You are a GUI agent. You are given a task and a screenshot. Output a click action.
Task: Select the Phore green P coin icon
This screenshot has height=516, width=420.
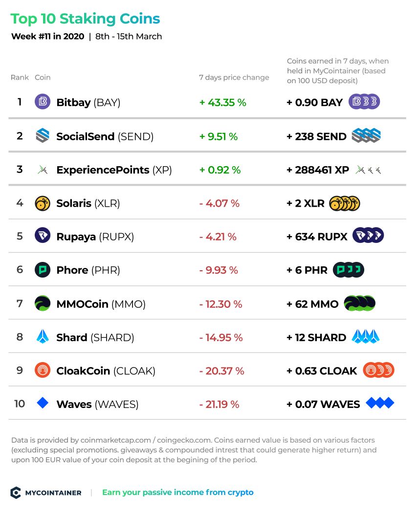click(x=43, y=270)
